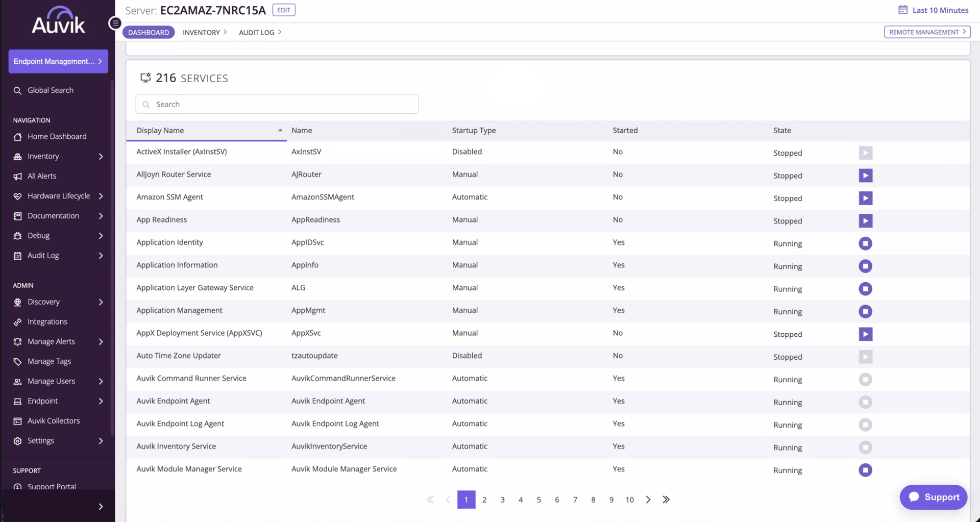The height and width of the screenshot is (522, 980).
Task: Open Last 10 Minutes time range picker
Action: 934,10
